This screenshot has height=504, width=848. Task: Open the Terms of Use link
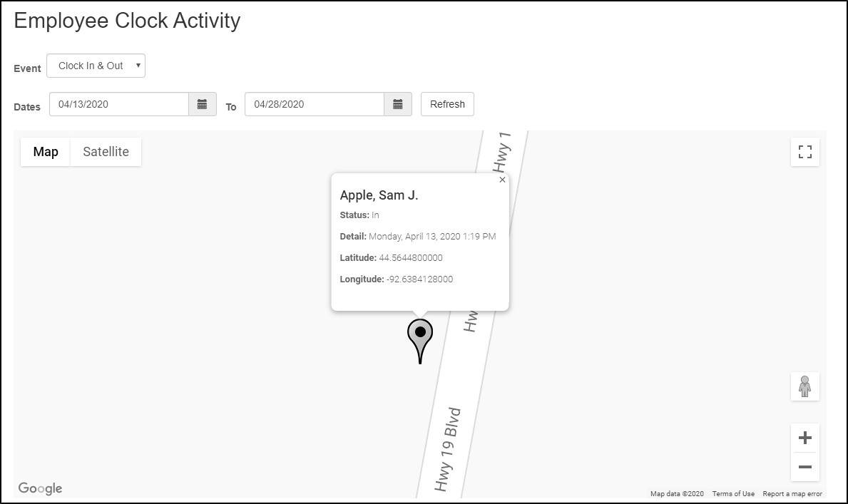pyautogui.click(x=733, y=493)
